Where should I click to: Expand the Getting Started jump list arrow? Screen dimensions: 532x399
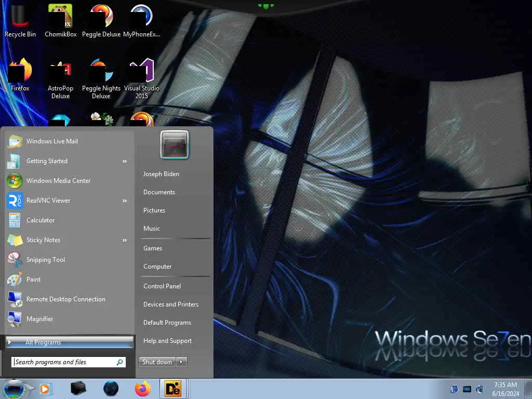pyautogui.click(x=125, y=162)
